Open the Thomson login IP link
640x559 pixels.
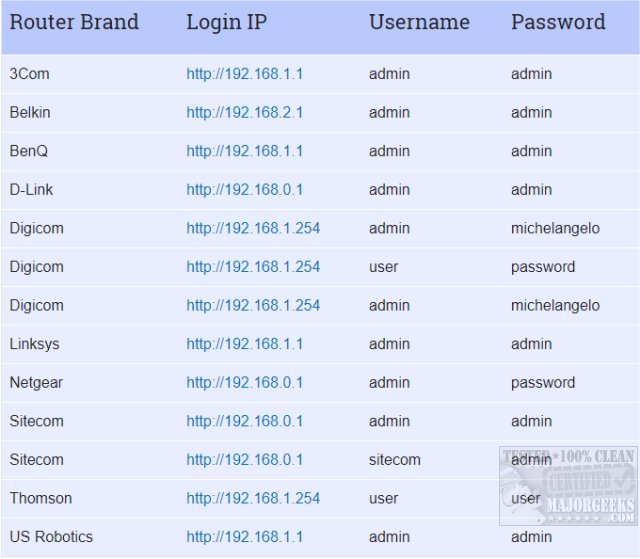pos(253,498)
